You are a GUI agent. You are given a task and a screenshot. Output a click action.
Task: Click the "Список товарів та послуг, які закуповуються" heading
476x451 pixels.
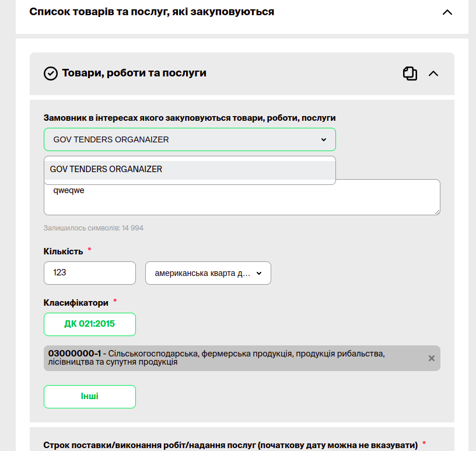(152, 12)
